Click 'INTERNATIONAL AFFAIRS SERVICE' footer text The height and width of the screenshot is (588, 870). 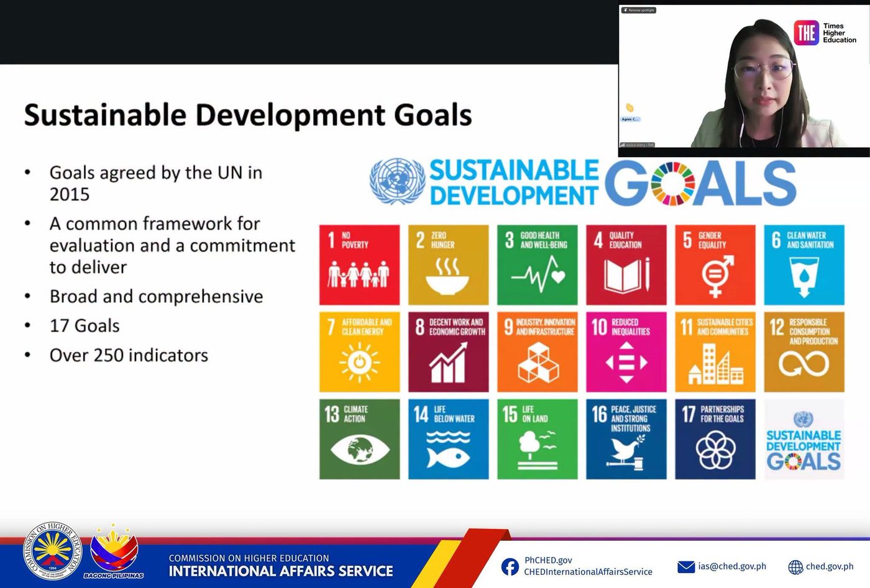click(x=281, y=571)
